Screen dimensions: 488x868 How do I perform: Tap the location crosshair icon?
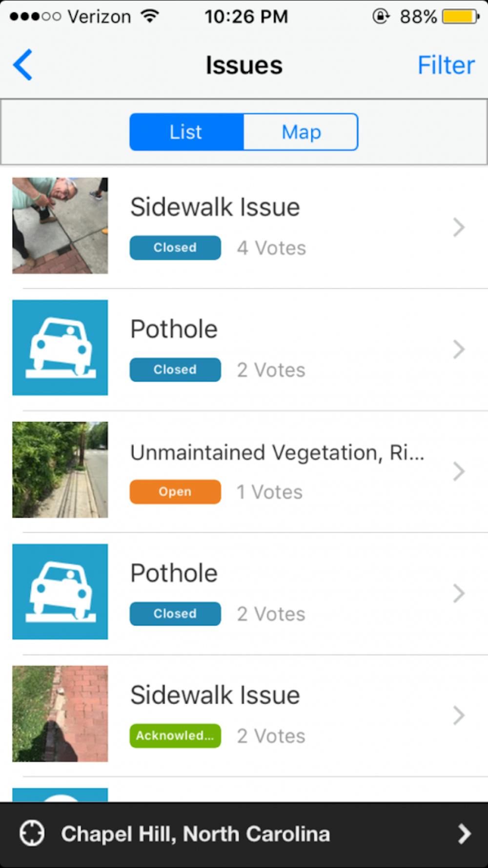(x=32, y=833)
